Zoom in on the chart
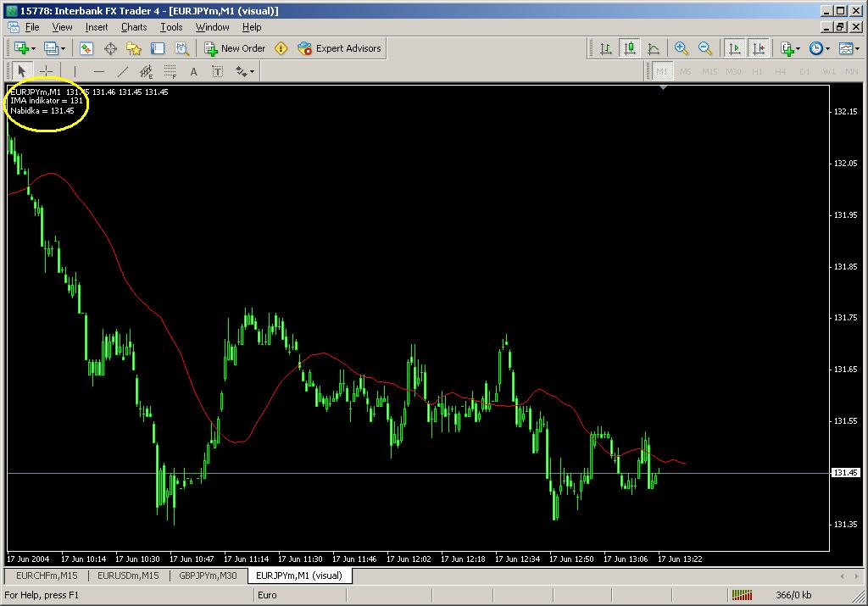The height and width of the screenshot is (606, 868). coord(682,48)
